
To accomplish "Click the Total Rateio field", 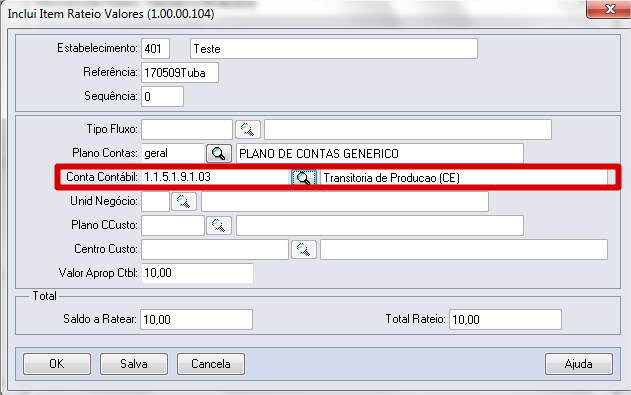I will tap(505, 319).
